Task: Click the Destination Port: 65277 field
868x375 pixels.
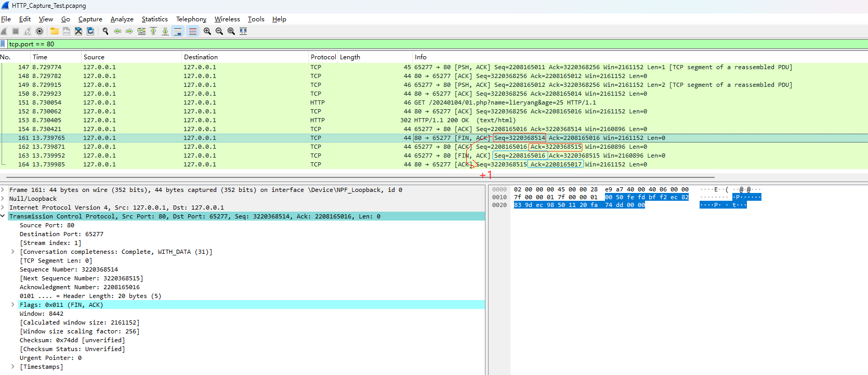Action: [x=61, y=234]
